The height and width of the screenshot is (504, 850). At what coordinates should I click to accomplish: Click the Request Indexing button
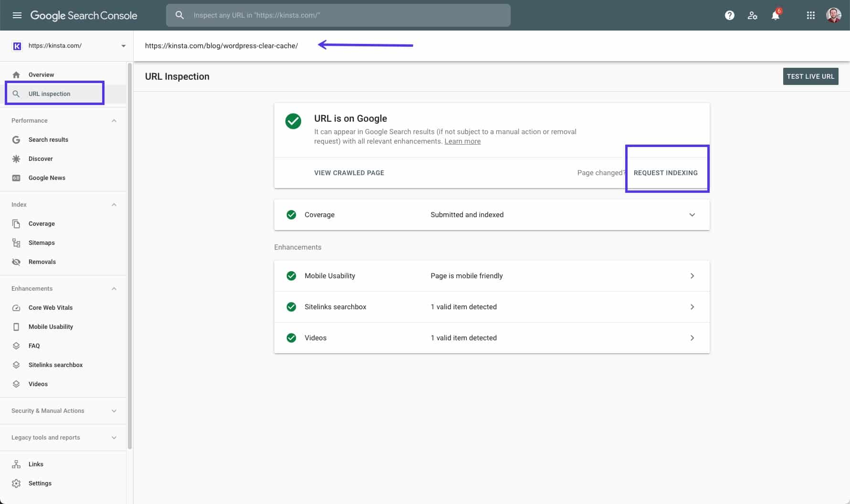[665, 173]
